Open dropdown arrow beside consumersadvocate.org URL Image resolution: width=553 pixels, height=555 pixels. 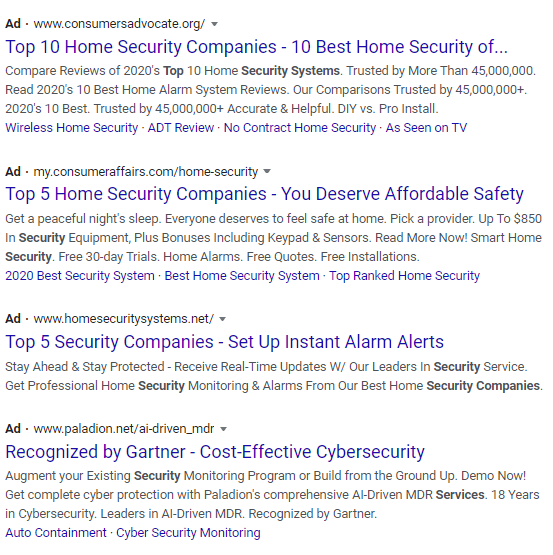tap(214, 24)
